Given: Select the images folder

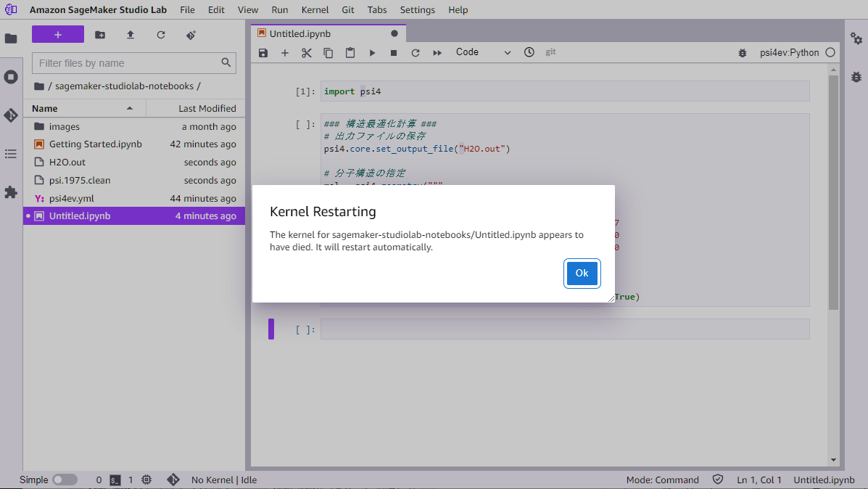Looking at the screenshot, I should (134, 127).
